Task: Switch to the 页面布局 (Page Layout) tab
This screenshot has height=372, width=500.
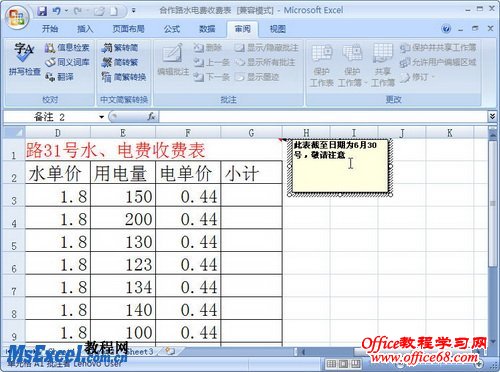Action: tap(128, 29)
